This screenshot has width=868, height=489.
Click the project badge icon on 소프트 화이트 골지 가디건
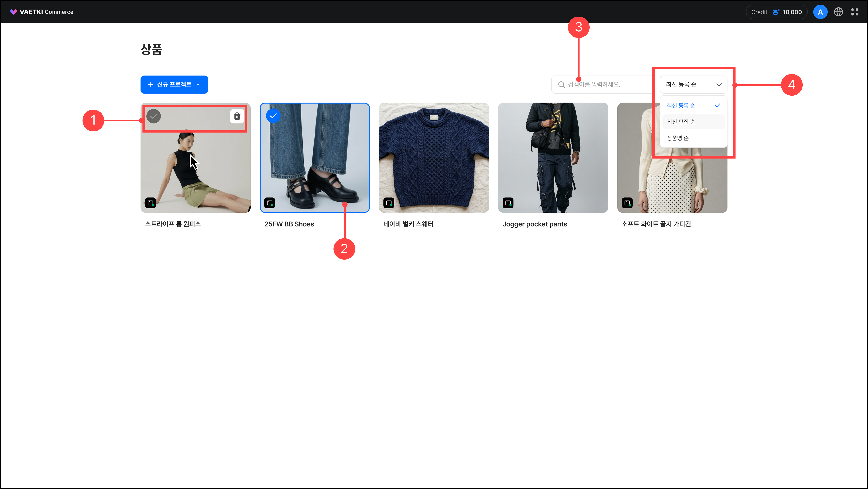coord(627,203)
